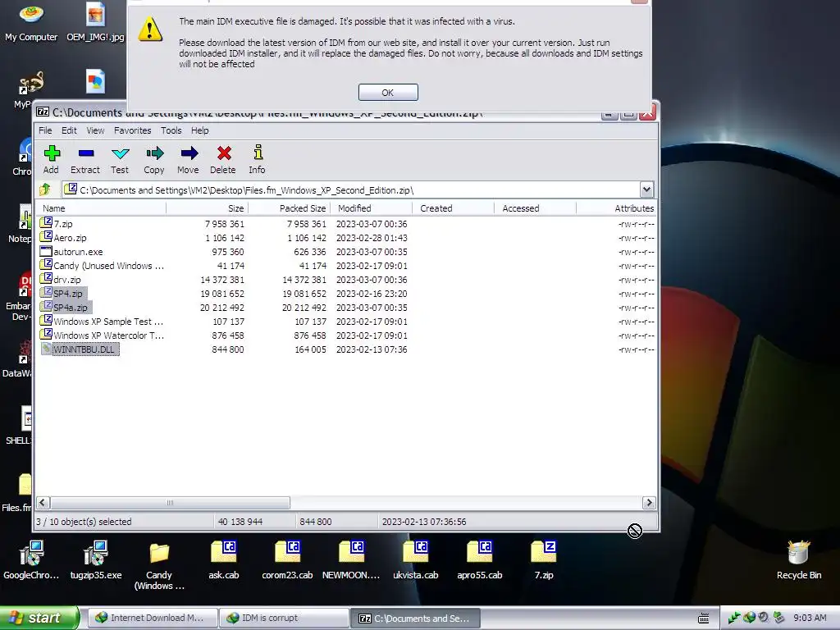Image resolution: width=840 pixels, height=630 pixels.
Task: Open the Windows start menu
Action: coord(39,618)
